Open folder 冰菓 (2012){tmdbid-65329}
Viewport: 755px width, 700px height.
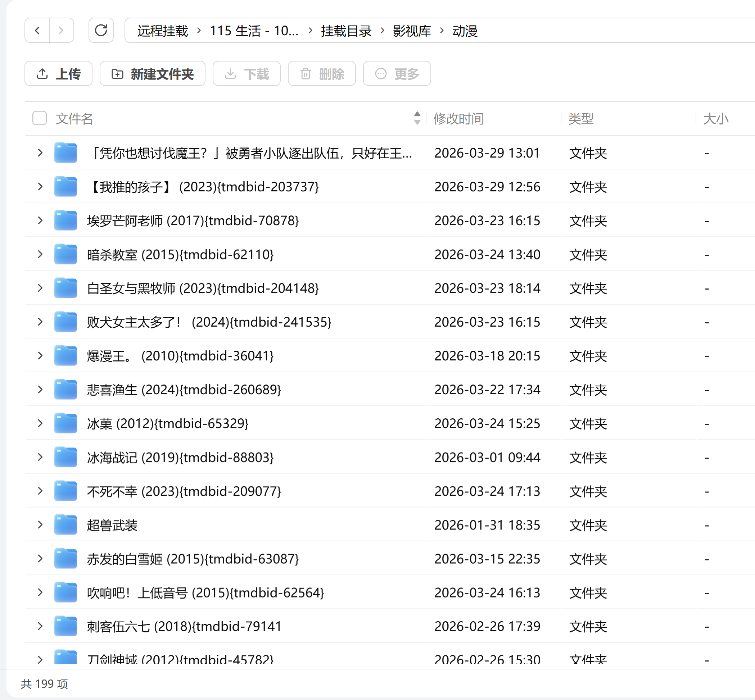[168, 423]
